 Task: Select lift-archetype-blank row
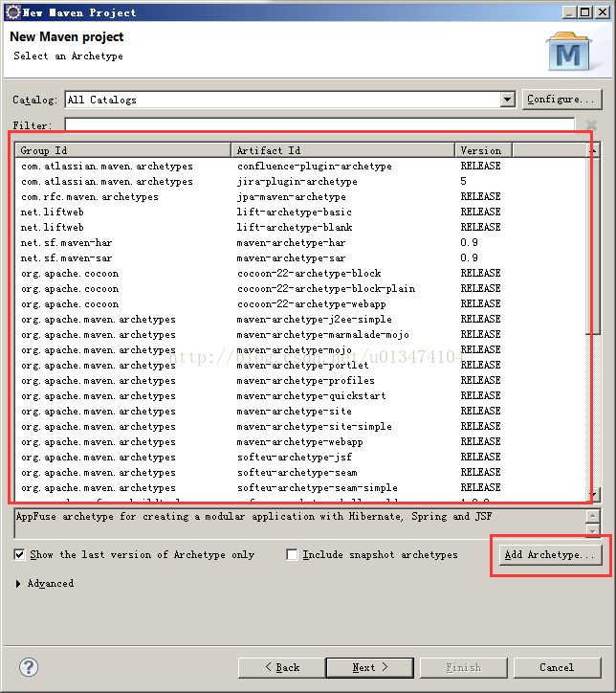(x=301, y=227)
